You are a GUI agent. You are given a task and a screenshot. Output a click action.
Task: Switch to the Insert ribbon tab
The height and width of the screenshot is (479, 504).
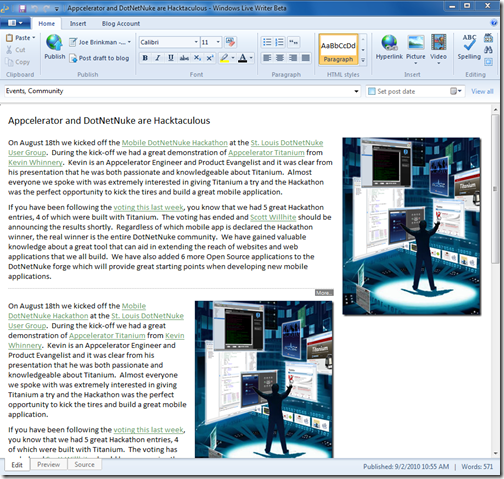[78, 24]
